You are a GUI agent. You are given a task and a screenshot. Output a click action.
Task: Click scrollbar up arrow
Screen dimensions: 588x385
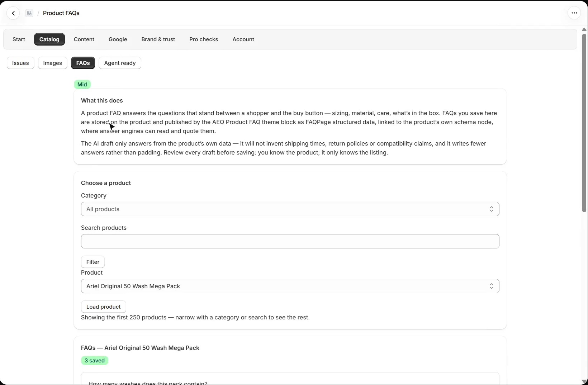[584, 29]
